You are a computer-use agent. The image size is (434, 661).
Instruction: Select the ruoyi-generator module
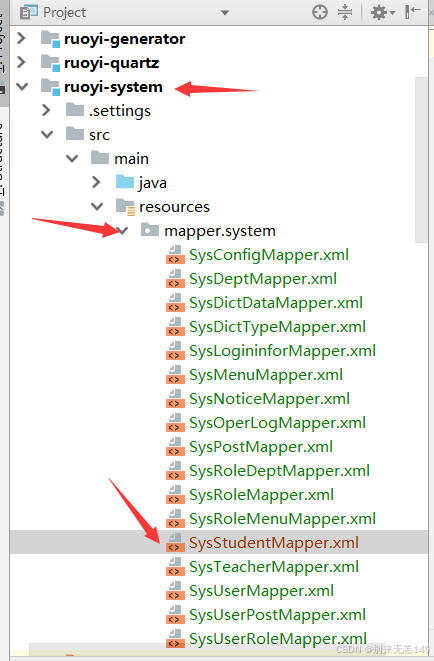pyautogui.click(x=124, y=39)
